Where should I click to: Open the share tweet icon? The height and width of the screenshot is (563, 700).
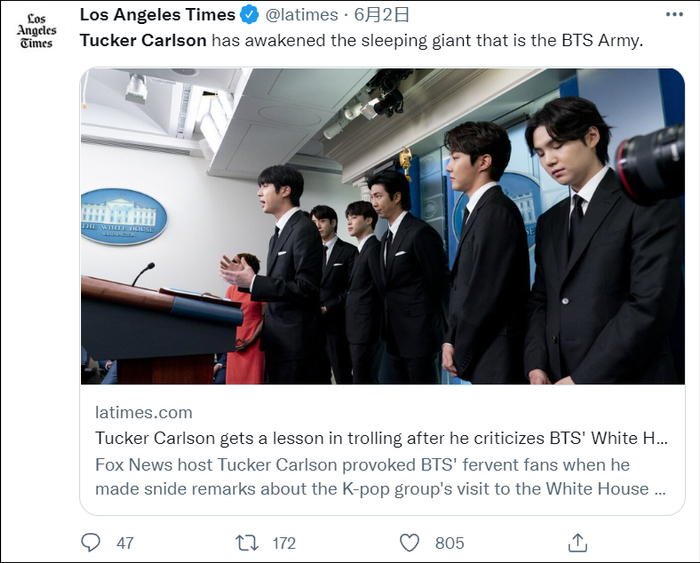pos(576,542)
